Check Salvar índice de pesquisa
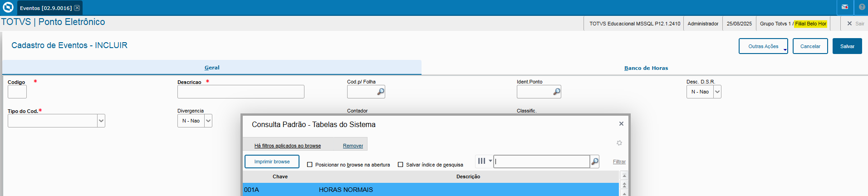The width and height of the screenshot is (868, 196). 400,165
